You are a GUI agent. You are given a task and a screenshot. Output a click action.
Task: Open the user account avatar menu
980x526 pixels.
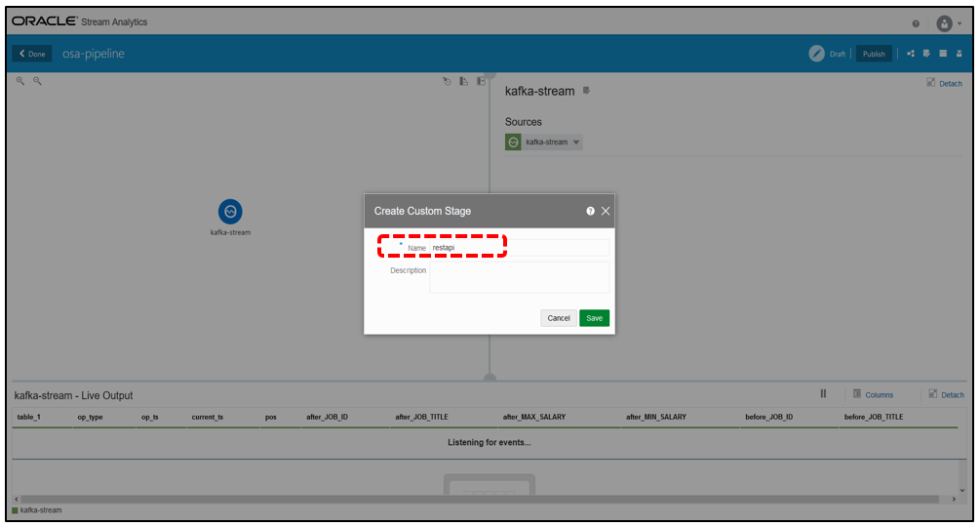pos(949,23)
